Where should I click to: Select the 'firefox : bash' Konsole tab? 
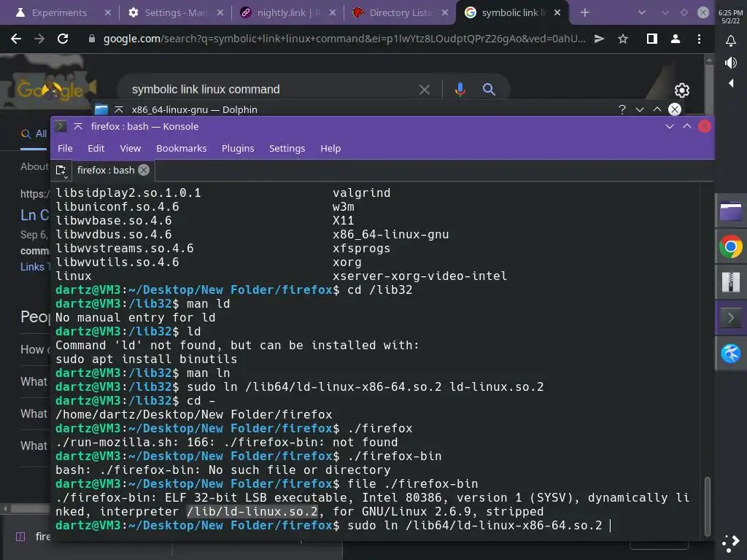[x=105, y=170]
